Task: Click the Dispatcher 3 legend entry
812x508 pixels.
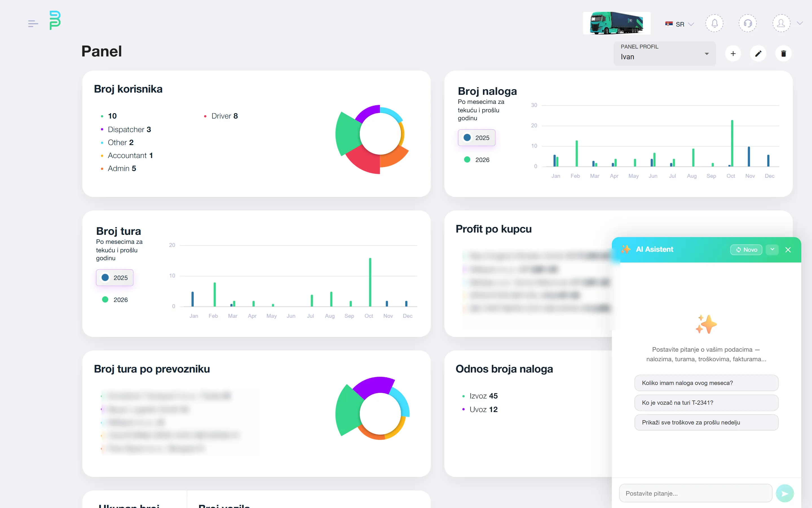Action: coord(126,129)
